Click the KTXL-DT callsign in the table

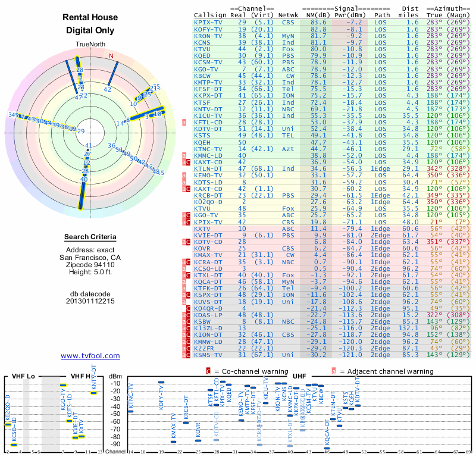click(208, 276)
